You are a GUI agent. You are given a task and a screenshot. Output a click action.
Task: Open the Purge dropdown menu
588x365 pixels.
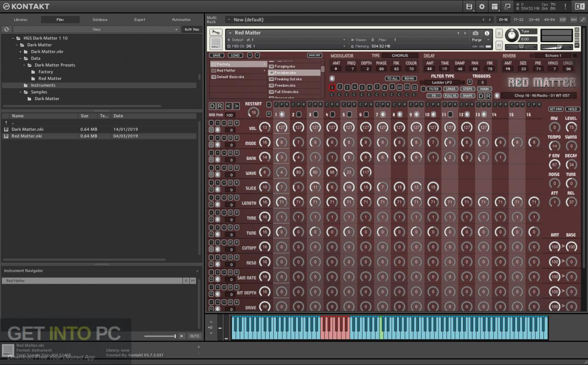tap(480, 40)
